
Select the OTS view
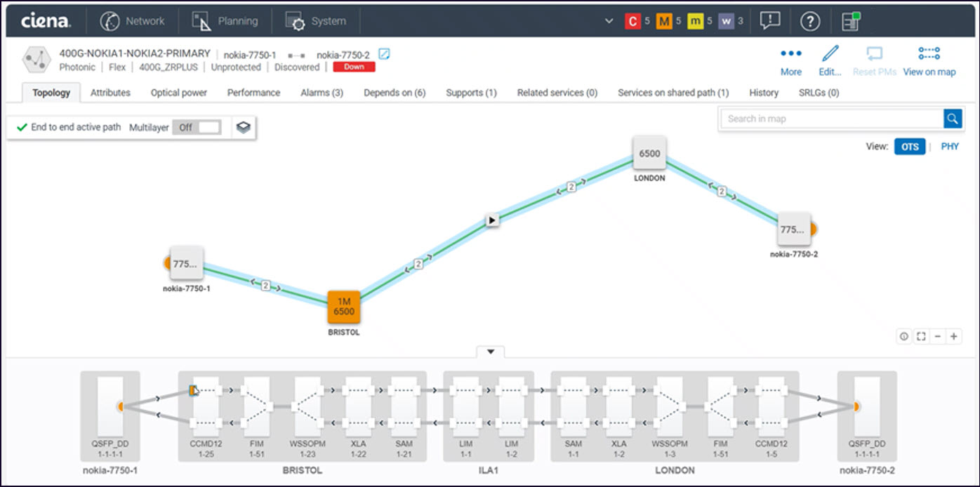tap(909, 147)
